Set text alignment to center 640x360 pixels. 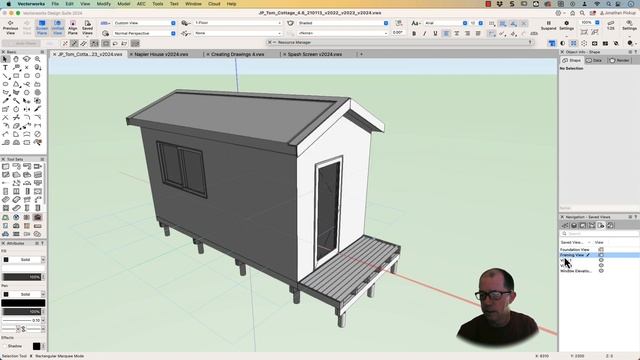pyautogui.click(x=457, y=33)
